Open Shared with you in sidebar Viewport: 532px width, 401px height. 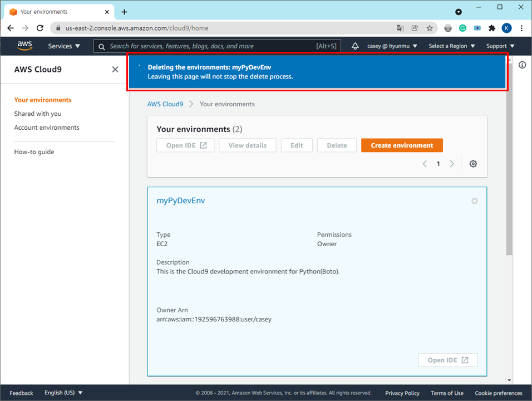click(38, 114)
